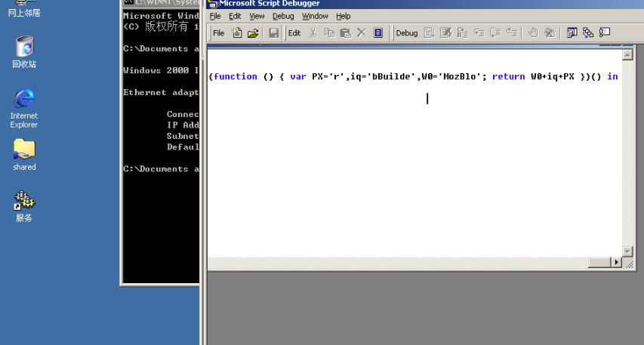Viewport: 644px width, 345px height.
Task: Click the 'return' keyword in the code
Action: (x=508, y=76)
